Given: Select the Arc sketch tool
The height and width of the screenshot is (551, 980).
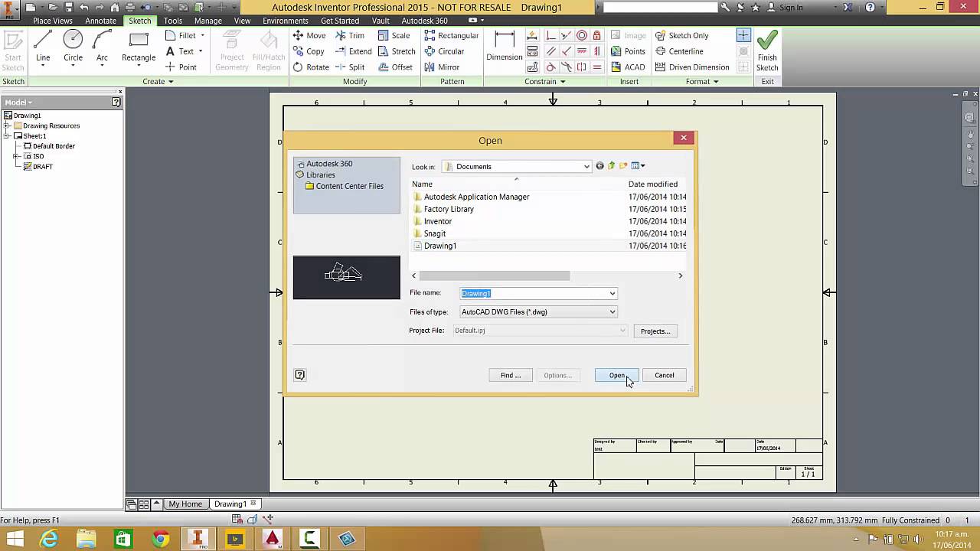Looking at the screenshot, I should [102, 47].
